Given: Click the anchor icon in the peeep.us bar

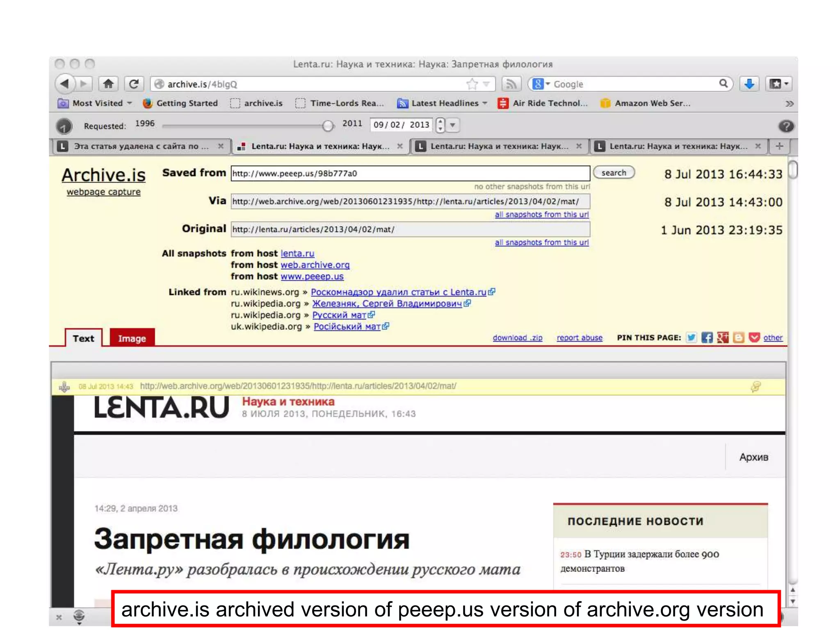Looking at the screenshot, I should [x=64, y=386].
